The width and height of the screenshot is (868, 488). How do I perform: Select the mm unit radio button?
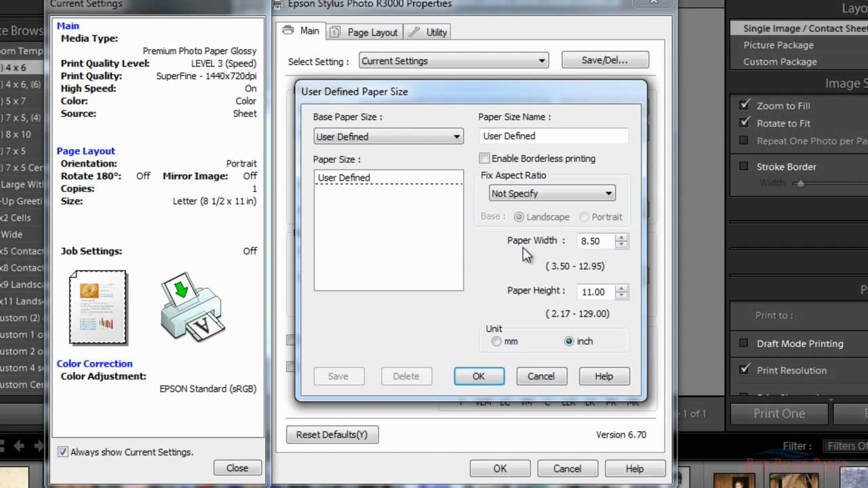tap(497, 342)
